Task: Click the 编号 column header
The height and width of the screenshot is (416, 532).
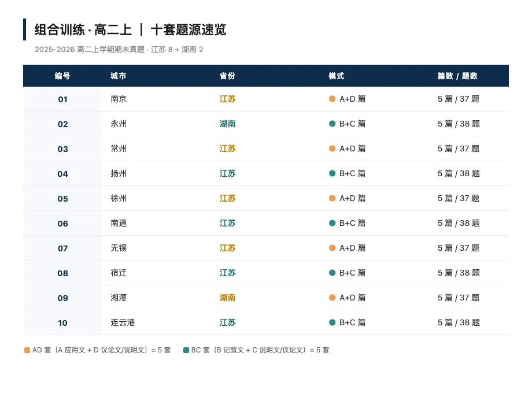Action: pos(62,76)
